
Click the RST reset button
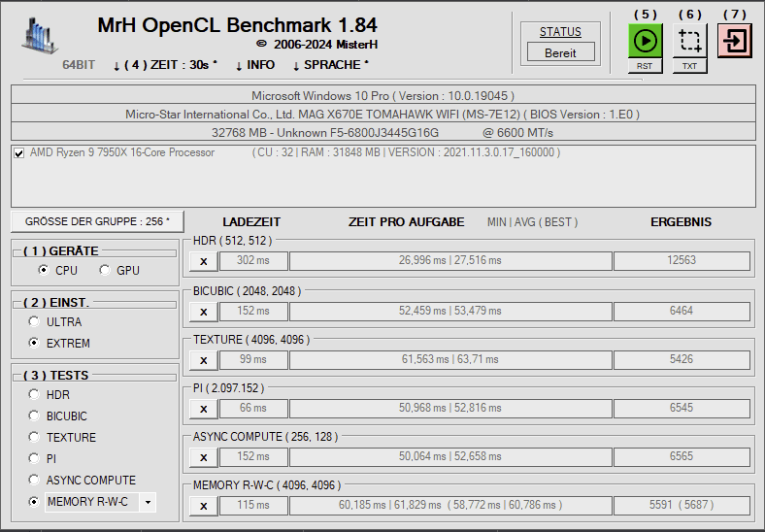pos(645,66)
